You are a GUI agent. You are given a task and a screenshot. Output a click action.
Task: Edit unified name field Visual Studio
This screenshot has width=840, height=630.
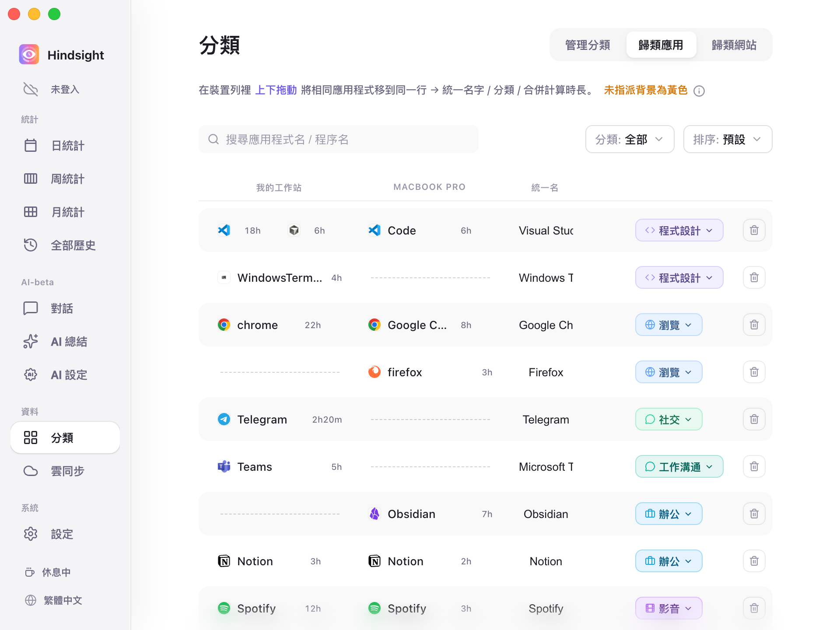tap(546, 230)
